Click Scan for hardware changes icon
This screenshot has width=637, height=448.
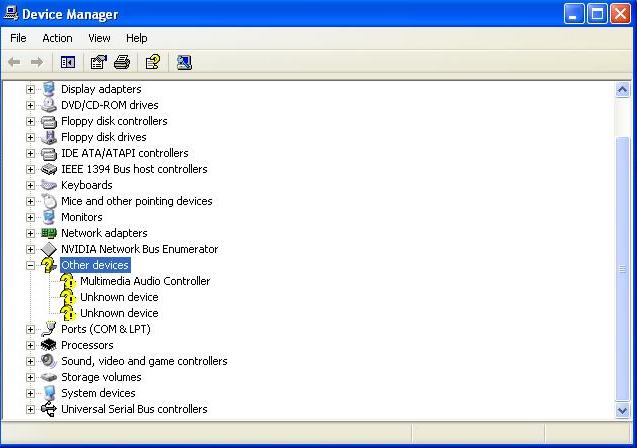[x=184, y=62]
